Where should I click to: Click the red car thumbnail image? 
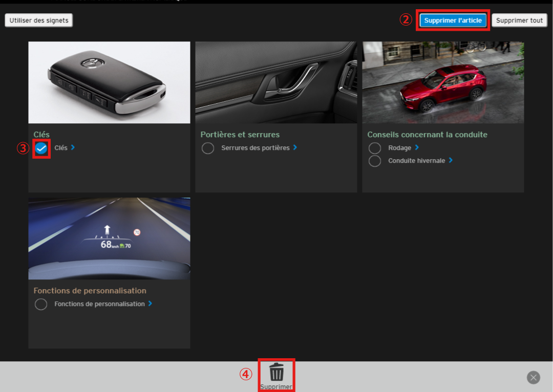443,82
